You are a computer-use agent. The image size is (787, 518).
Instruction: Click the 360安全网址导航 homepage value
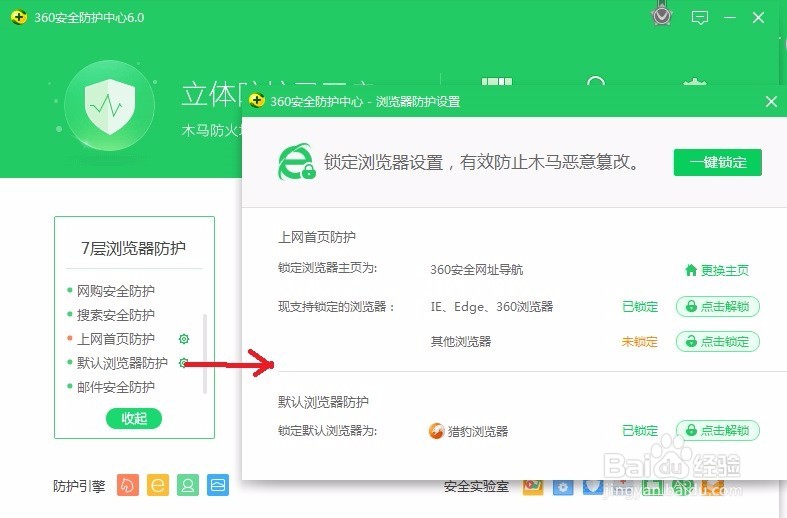[x=477, y=270]
